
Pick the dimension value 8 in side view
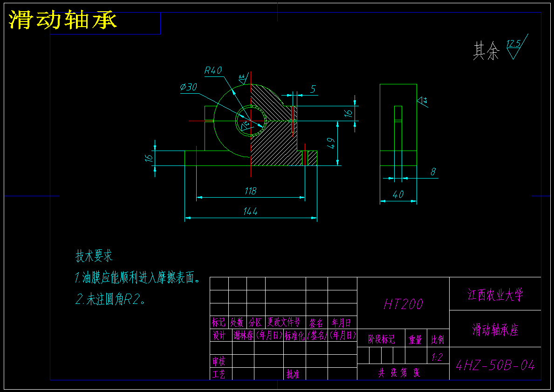click(433, 172)
